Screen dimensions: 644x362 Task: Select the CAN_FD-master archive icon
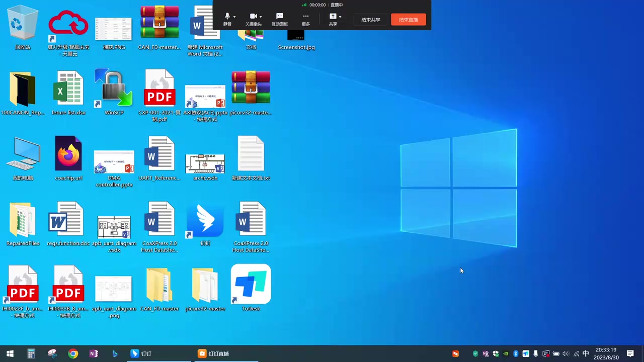click(159, 28)
